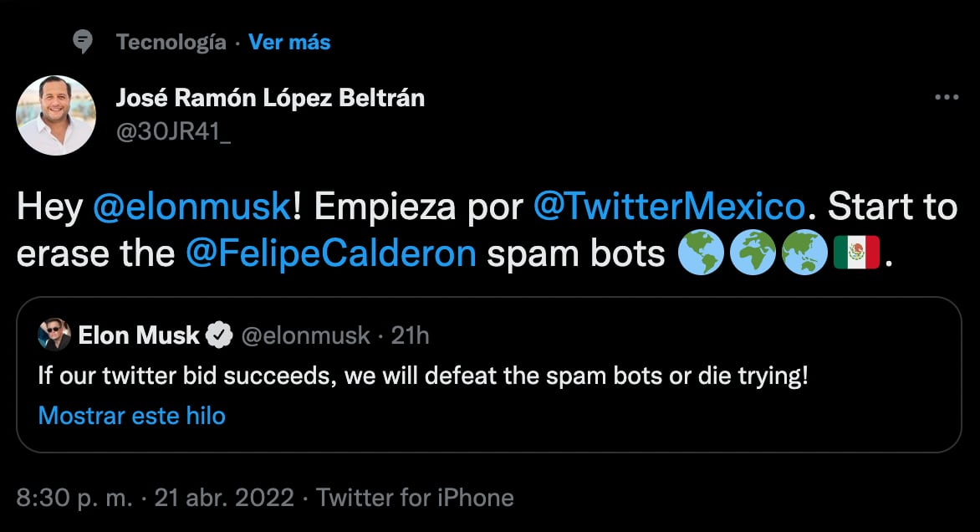Click the tweet timestamp 8:30 p. m. 21 abr. 2022
This screenshot has height=532, width=980.
tap(156, 499)
